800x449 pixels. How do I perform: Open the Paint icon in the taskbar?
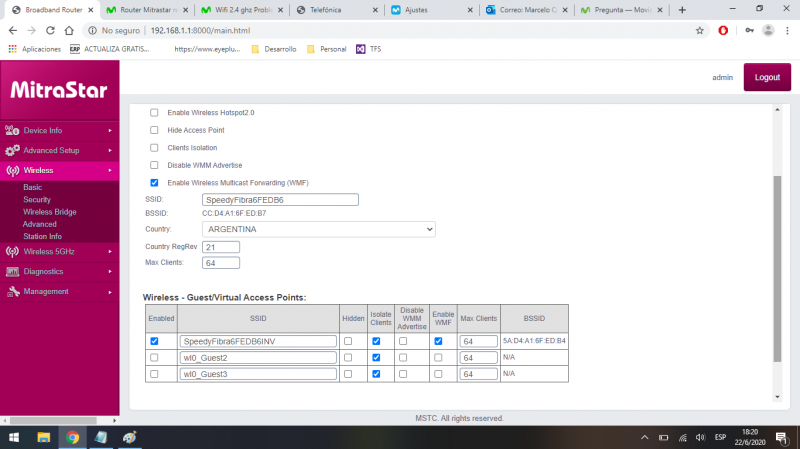pos(130,437)
